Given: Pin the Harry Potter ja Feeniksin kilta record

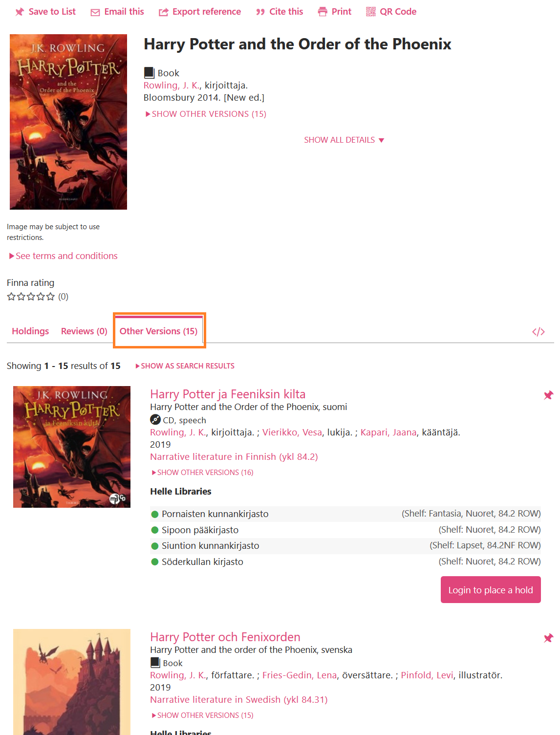Looking at the screenshot, I should point(548,395).
